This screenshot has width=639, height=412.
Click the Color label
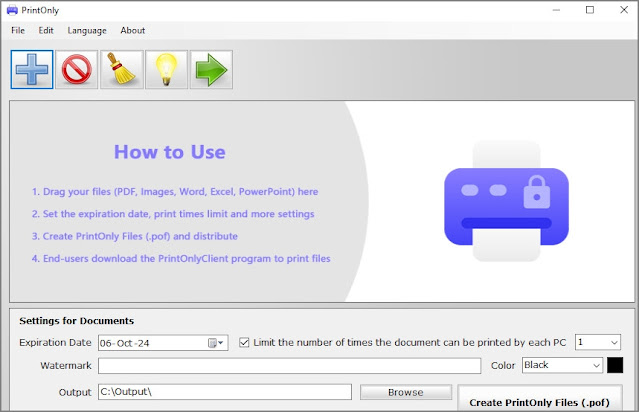503,366
